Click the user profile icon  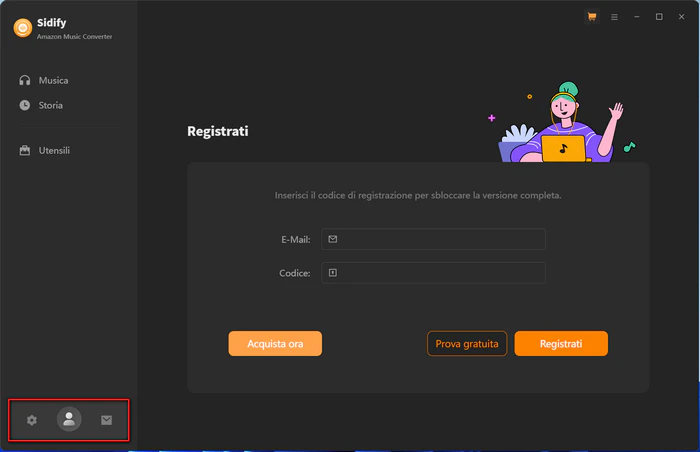pyautogui.click(x=69, y=419)
